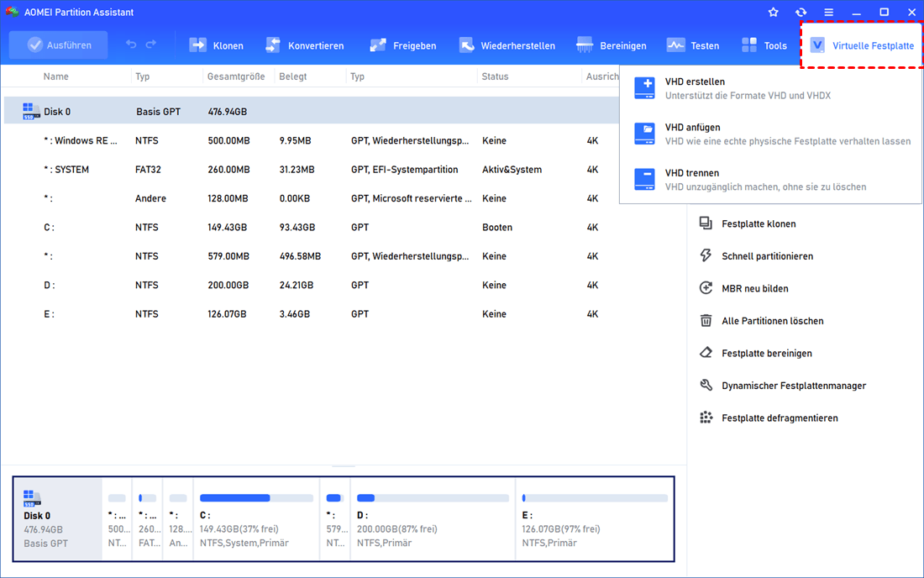924x578 pixels.
Task: Click the VHD anfügen folder icon
Action: (644, 133)
